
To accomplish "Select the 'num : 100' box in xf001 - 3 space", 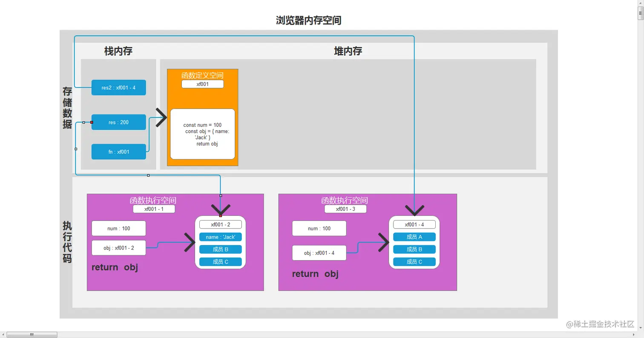I will tap(319, 228).
